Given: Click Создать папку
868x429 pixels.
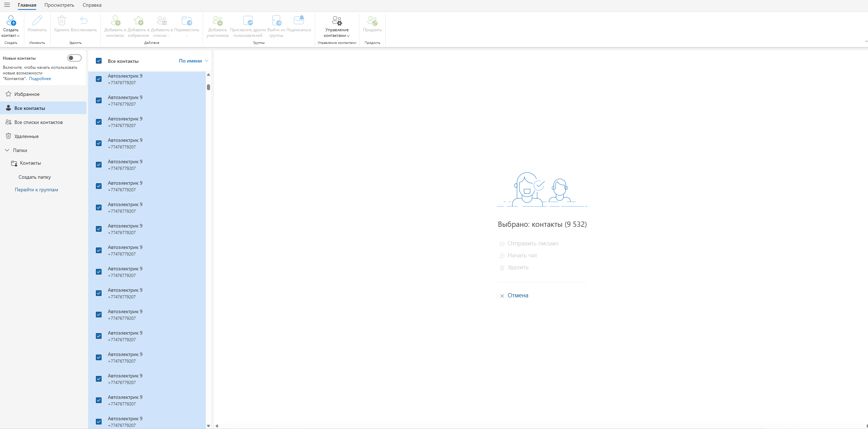Looking at the screenshot, I should pyautogui.click(x=35, y=177).
